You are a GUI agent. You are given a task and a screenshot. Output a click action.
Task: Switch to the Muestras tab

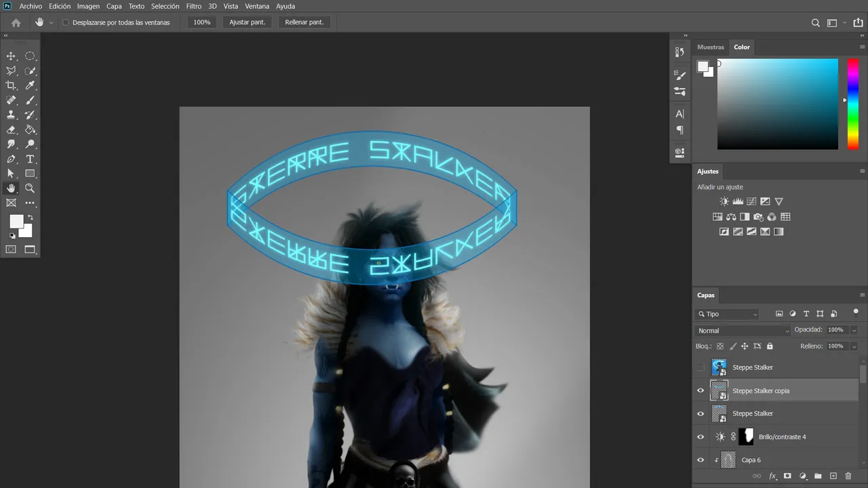tap(711, 47)
